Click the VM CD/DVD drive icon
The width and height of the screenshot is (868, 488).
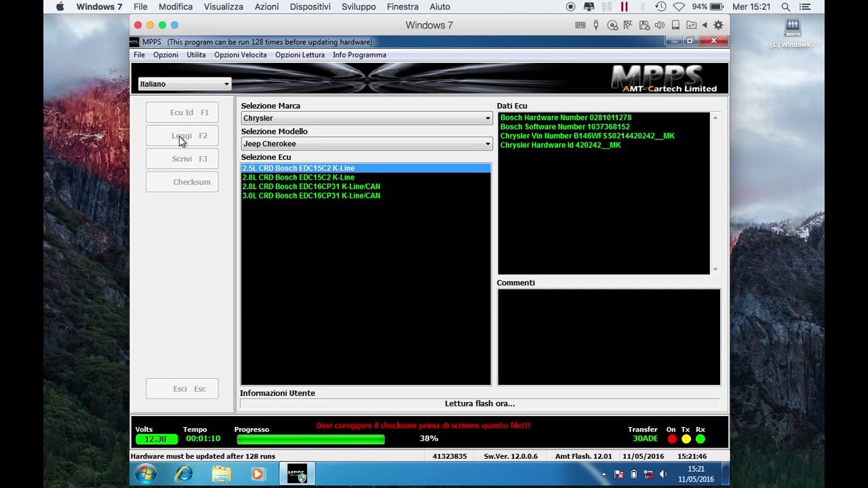pos(612,25)
